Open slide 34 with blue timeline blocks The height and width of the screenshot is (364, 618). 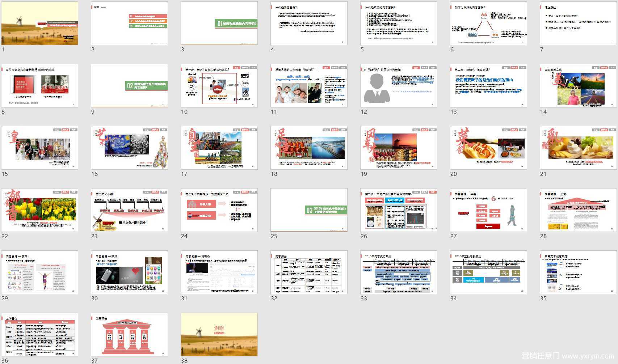point(488,272)
